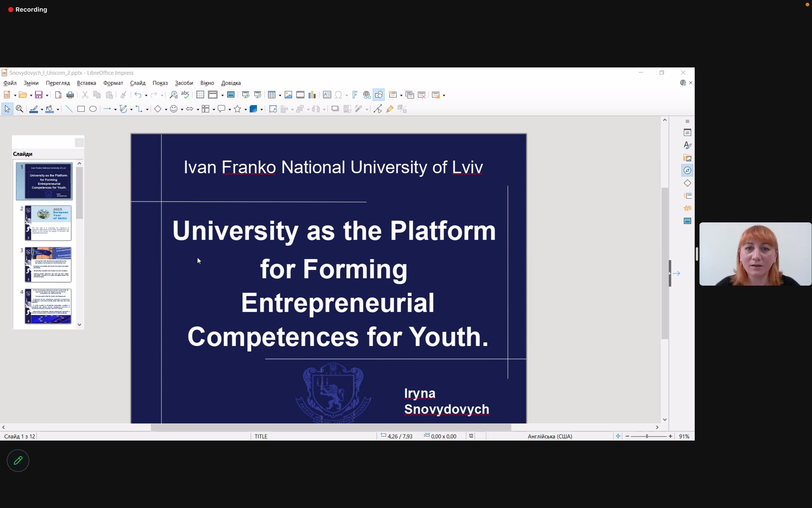Toggle display grid
Screen dimensions: 812x508
(200, 95)
